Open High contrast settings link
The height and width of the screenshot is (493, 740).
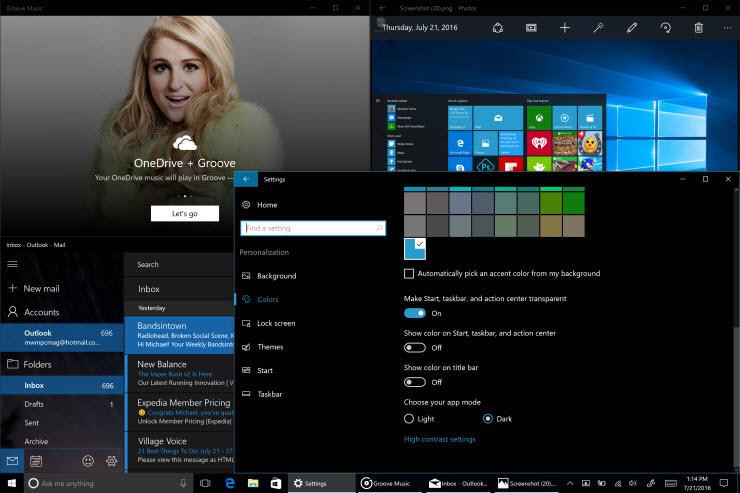440,439
